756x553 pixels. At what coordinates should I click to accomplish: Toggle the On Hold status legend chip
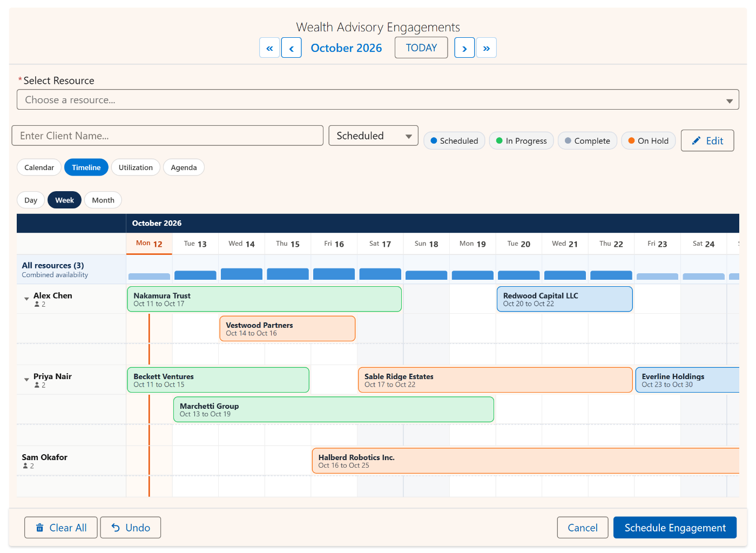(x=649, y=140)
